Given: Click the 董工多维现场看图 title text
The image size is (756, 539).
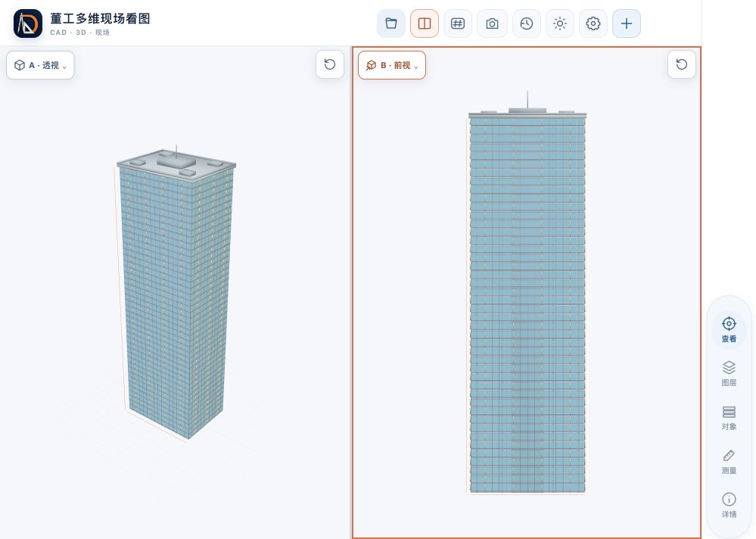Looking at the screenshot, I should pos(101,19).
